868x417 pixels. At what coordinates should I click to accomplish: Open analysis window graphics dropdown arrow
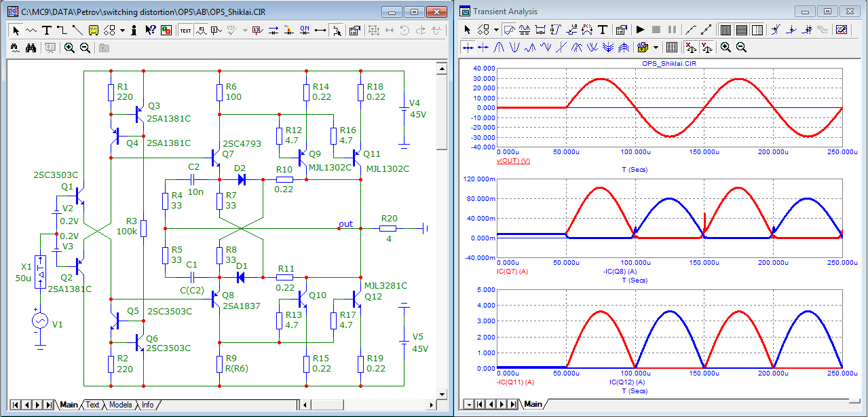(x=496, y=30)
